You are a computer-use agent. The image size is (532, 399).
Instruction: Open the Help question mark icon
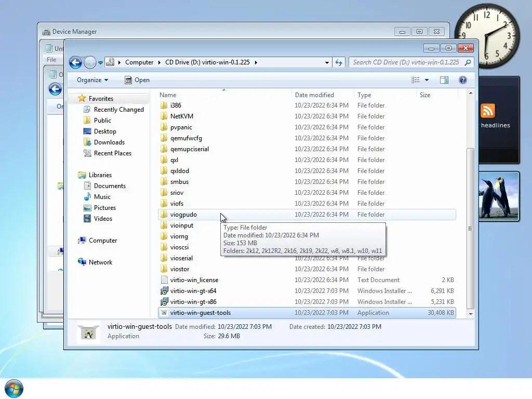click(x=462, y=80)
